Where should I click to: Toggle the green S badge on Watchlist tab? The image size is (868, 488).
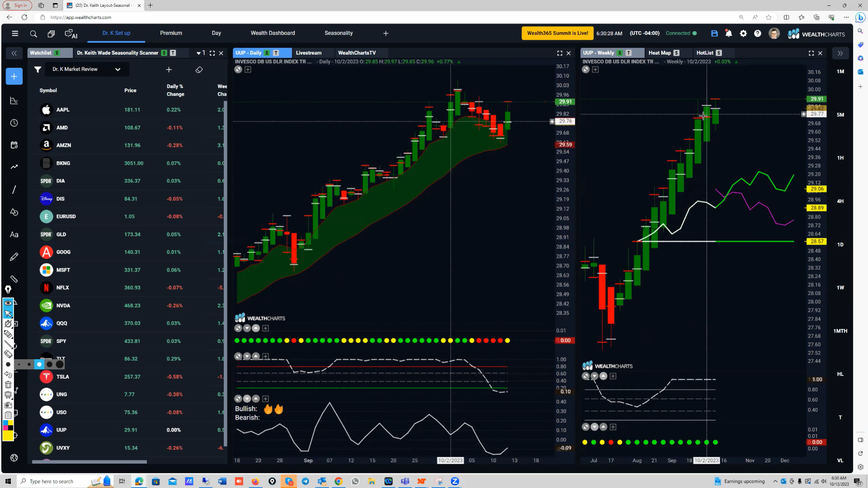57,53
